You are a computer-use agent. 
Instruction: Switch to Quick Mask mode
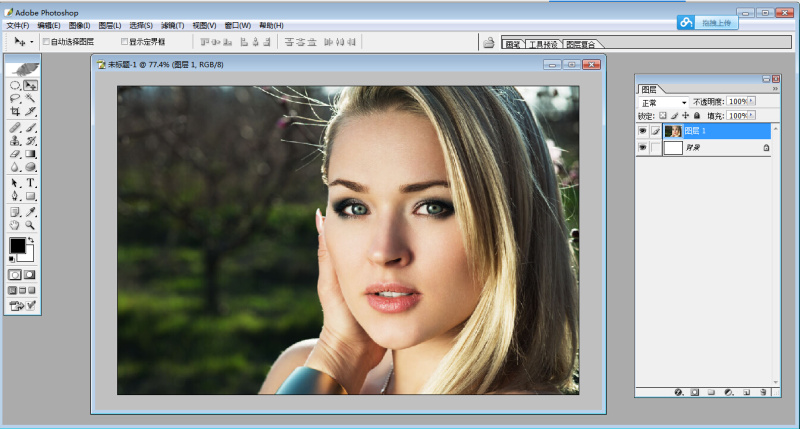[30, 275]
